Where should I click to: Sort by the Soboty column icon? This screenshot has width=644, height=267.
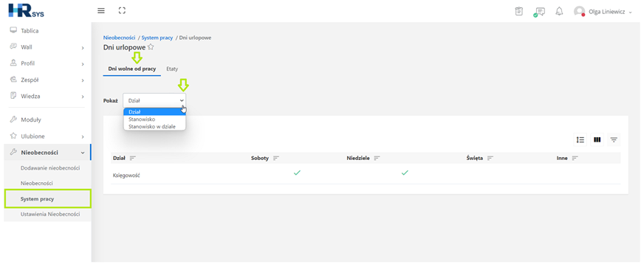[276, 158]
